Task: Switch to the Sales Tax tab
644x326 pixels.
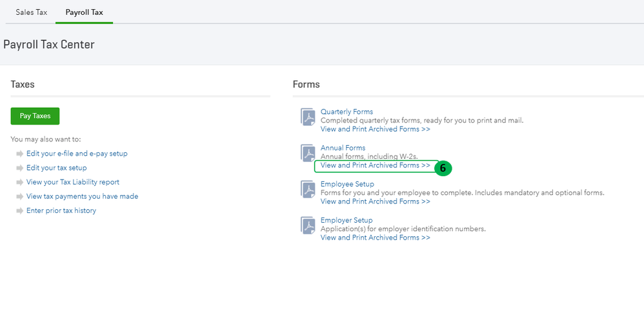Action: [31, 12]
